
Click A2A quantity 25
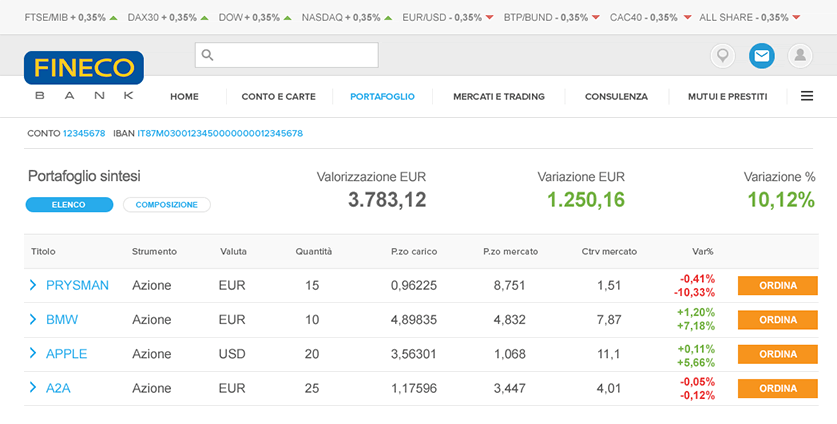[x=312, y=388]
